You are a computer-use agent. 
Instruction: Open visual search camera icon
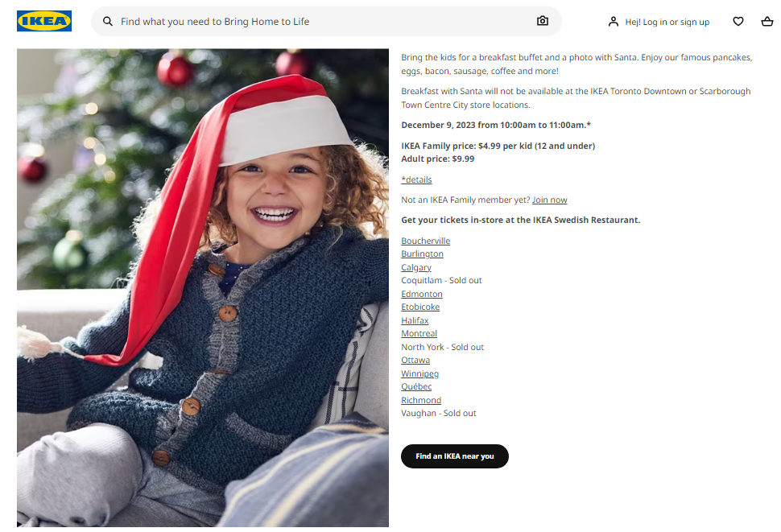pos(543,21)
